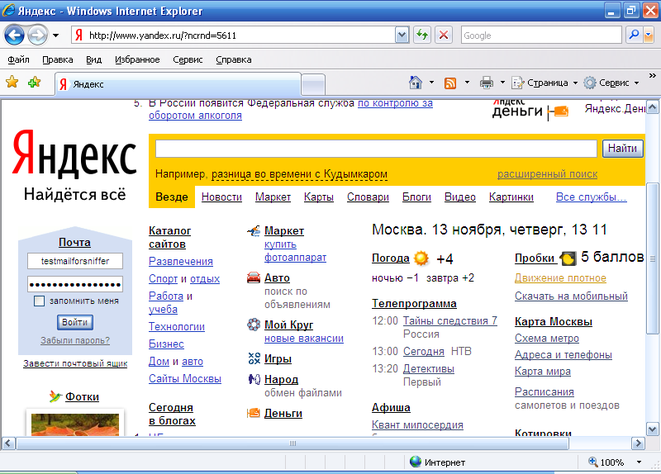Viewport: 661px width, 474px height.
Task: Select the Яндекс browser tab
Action: tap(178, 84)
